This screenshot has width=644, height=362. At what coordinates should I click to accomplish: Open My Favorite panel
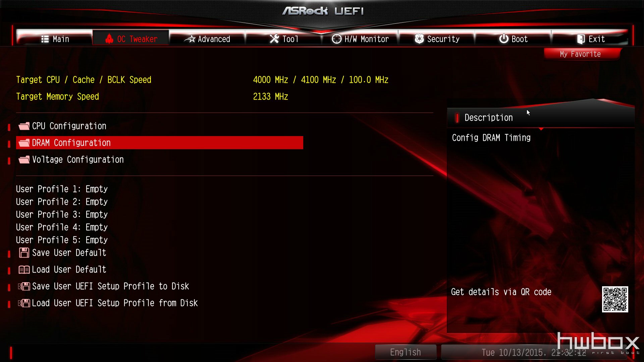click(580, 54)
